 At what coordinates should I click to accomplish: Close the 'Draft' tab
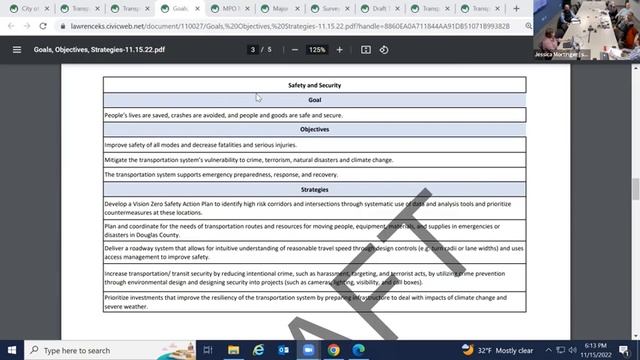[x=397, y=9]
